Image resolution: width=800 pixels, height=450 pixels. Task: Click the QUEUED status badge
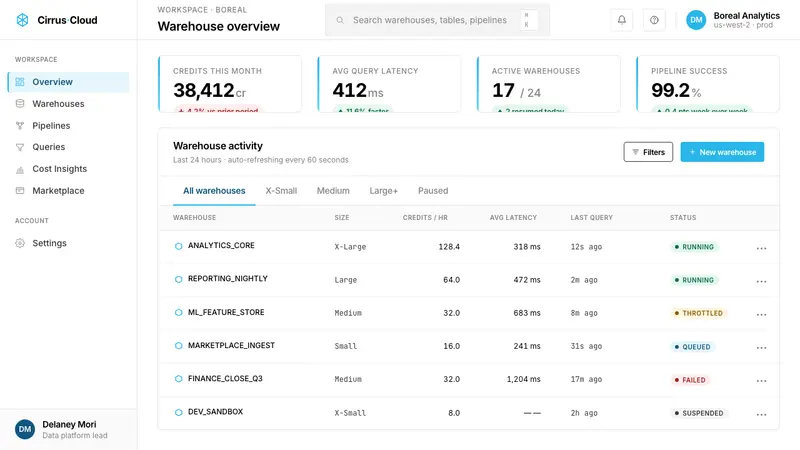(692, 347)
